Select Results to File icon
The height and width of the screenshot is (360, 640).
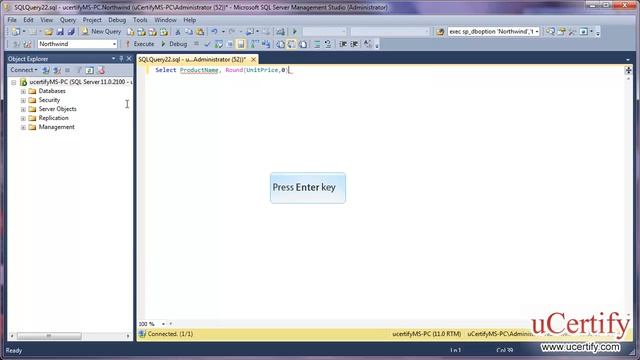[x=302, y=44]
